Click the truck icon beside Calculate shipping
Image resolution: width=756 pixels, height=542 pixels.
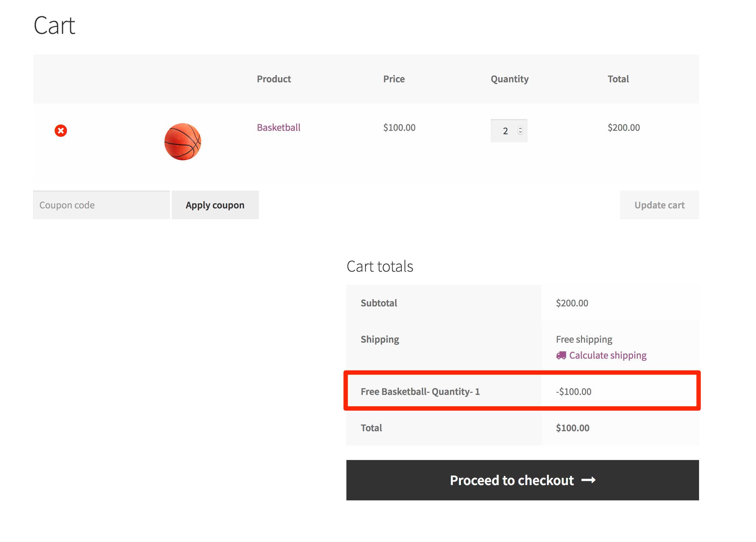tap(561, 355)
